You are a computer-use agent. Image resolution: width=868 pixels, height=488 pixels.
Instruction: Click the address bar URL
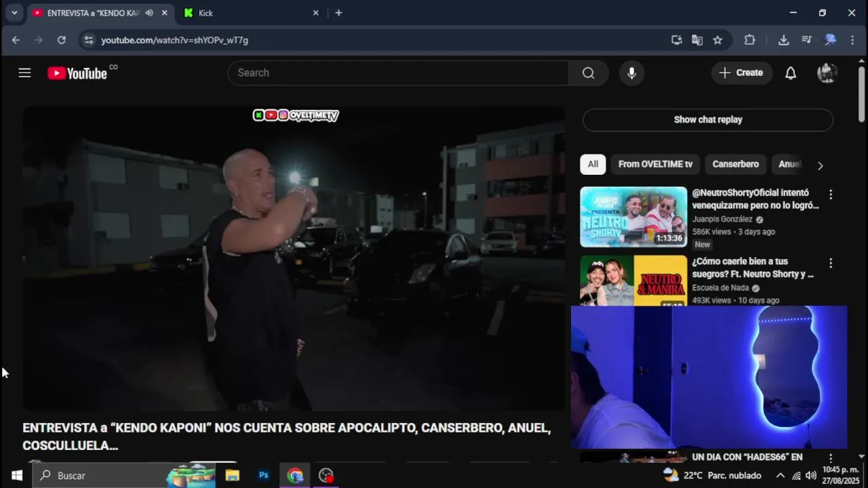(174, 40)
